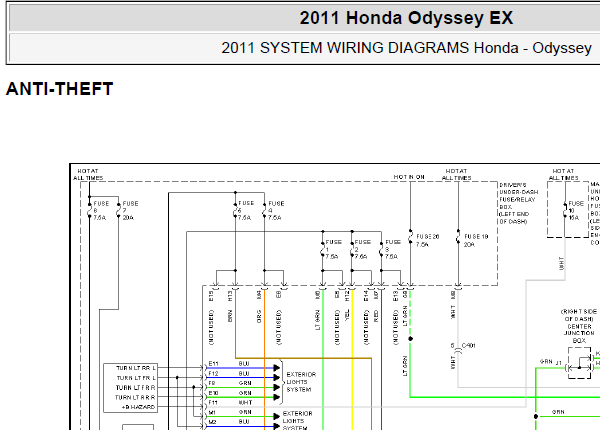Select the FUSE 4 7.5A label
The height and width of the screenshot is (430, 600).
[276, 210]
